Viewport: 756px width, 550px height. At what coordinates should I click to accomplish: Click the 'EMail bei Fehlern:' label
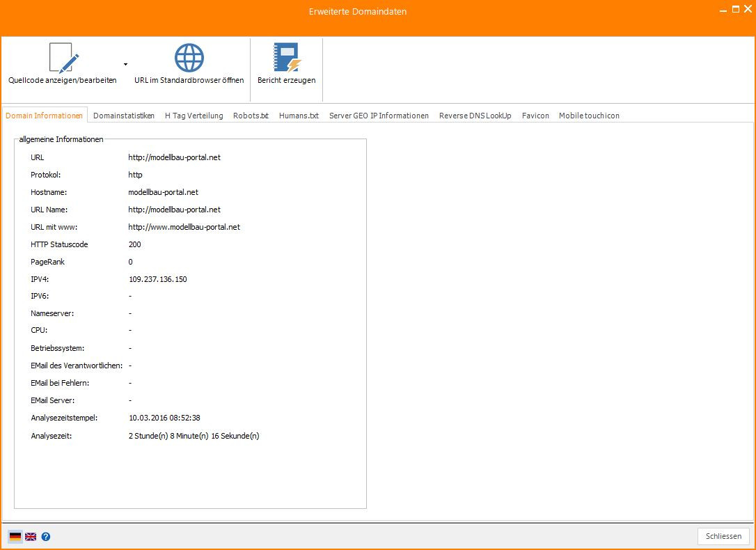click(60, 383)
